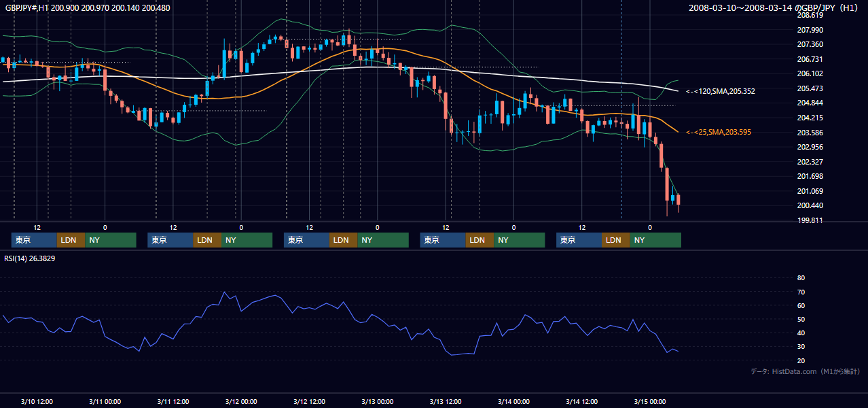The width and height of the screenshot is (868, 408).
Task: Click price axis label 202.327
Action: (810, 162)
